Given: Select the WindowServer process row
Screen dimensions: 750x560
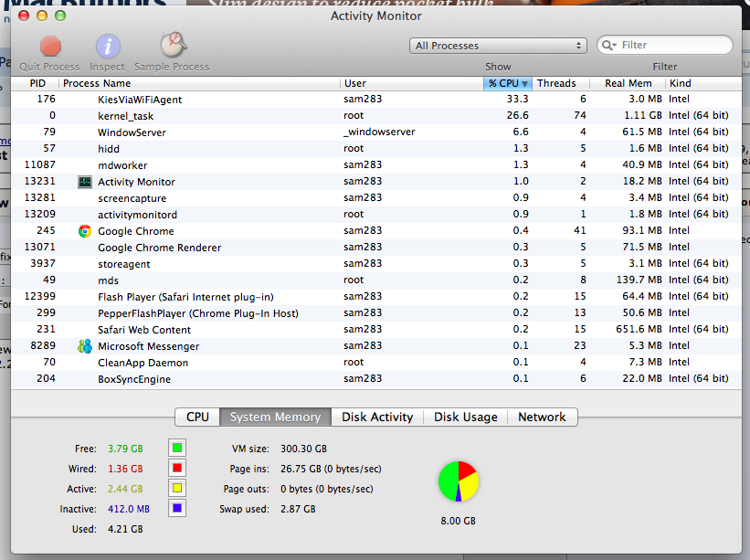Looking at the screenshot, I should click(376, 132).
